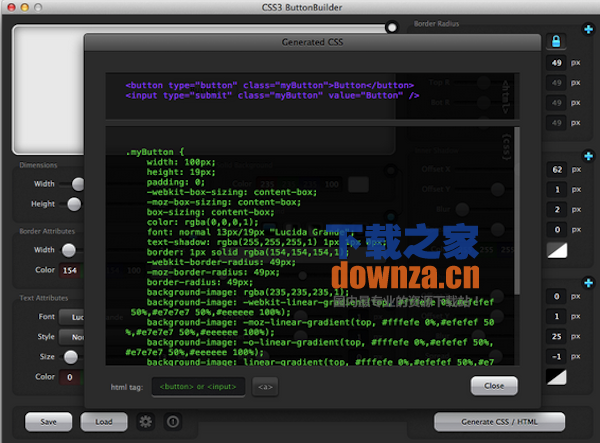Click the CSS code panel scrollbar

pyautogui.click(x=517, y=211)
